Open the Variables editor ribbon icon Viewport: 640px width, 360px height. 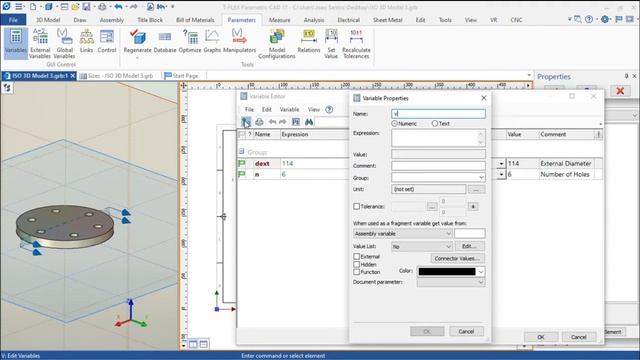point(16,42)
